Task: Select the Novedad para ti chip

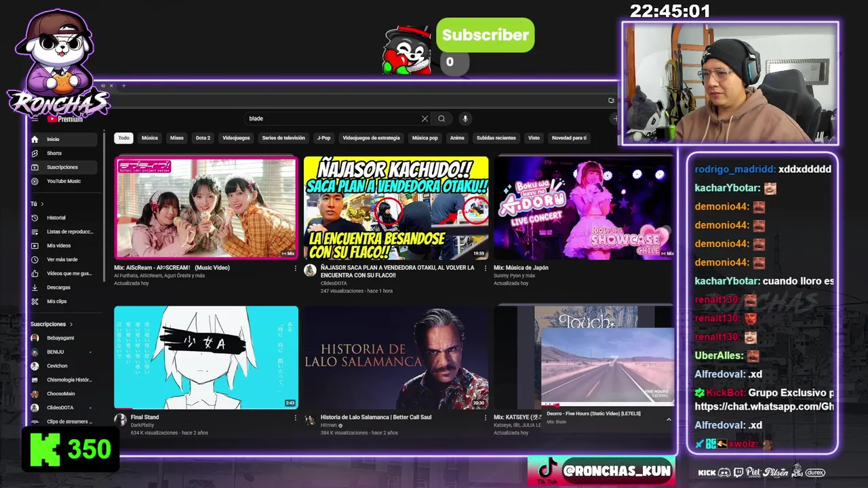Action: click(x=569, y=138)
